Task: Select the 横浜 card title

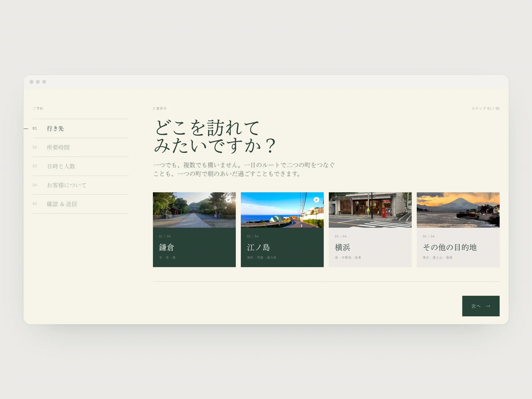Action: pos(342,247)
